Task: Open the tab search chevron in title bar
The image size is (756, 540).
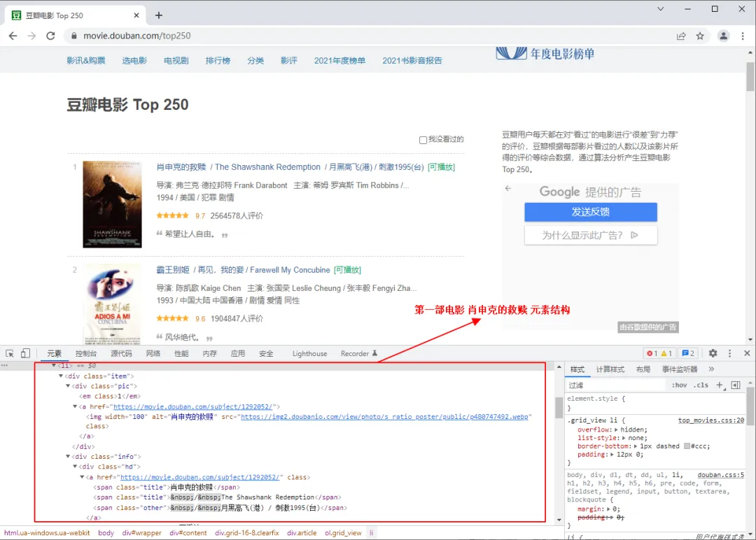Action: (x=661, y=8)
